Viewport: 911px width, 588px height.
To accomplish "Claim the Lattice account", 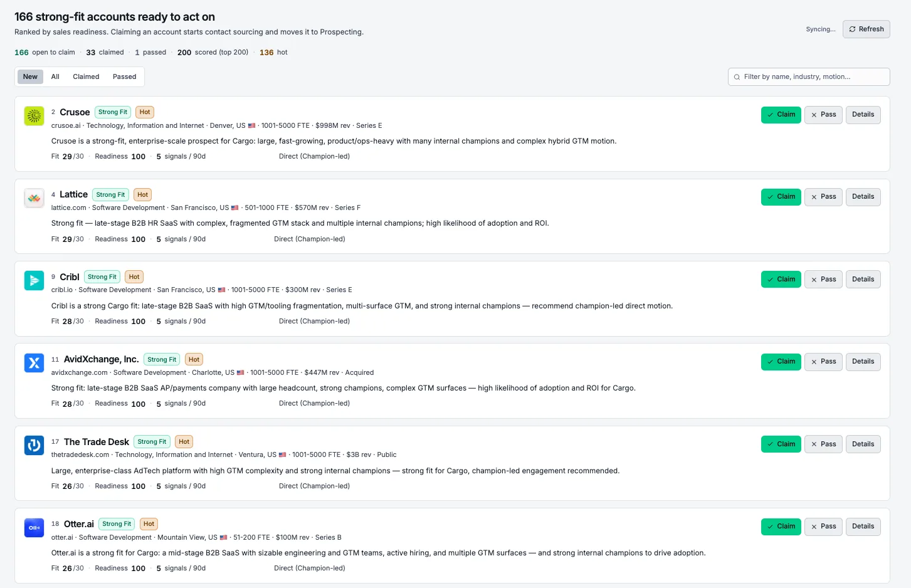I will (781, 197).
